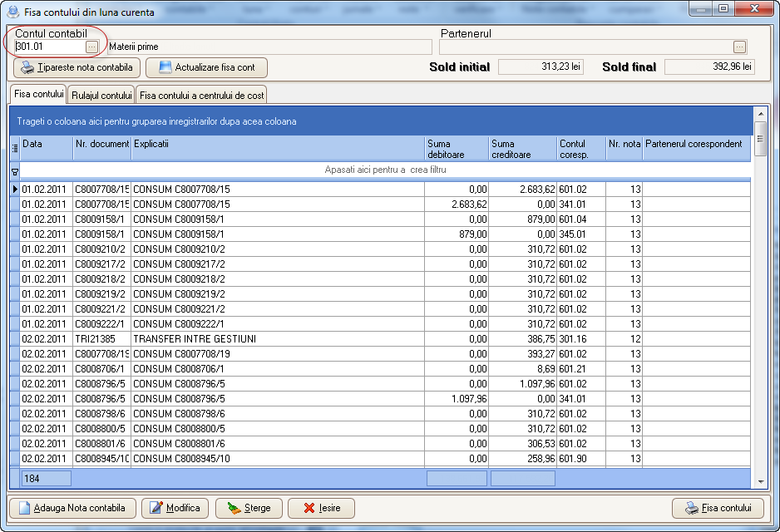Screen dimensions: 780x532
Task: Click the current row indicator arrow
Action: [x=15, y=189]
